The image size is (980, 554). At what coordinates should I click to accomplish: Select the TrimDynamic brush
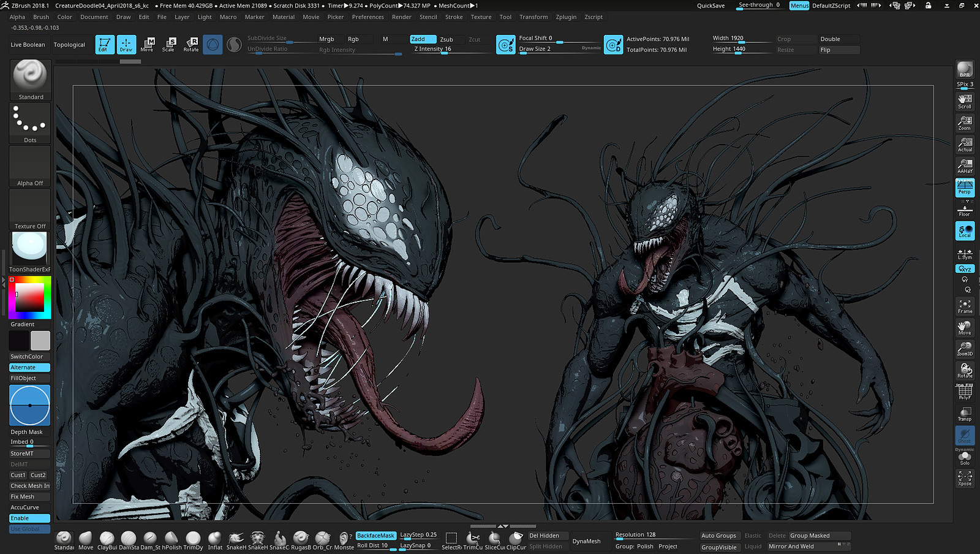tap(193, 540)
